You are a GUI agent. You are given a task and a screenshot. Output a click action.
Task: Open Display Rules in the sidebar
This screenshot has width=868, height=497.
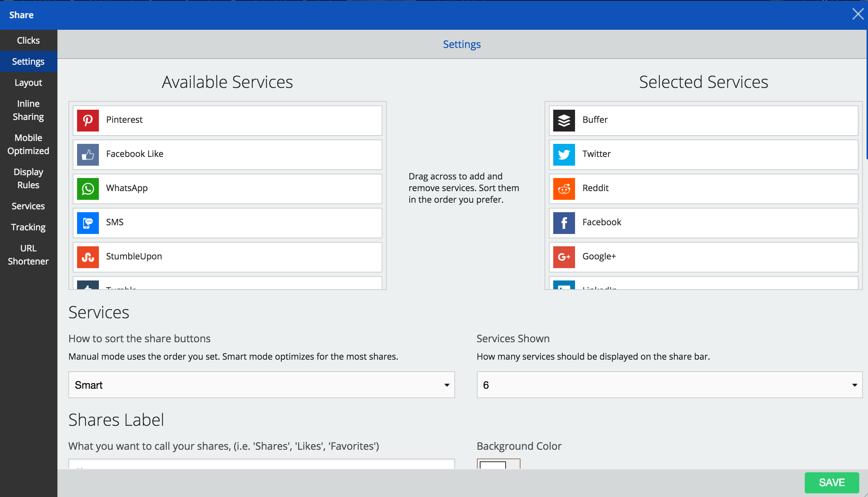tap(28, 178)
